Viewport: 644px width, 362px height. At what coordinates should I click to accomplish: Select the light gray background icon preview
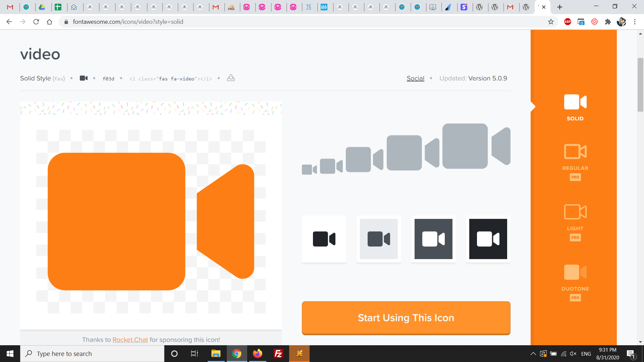379,239
